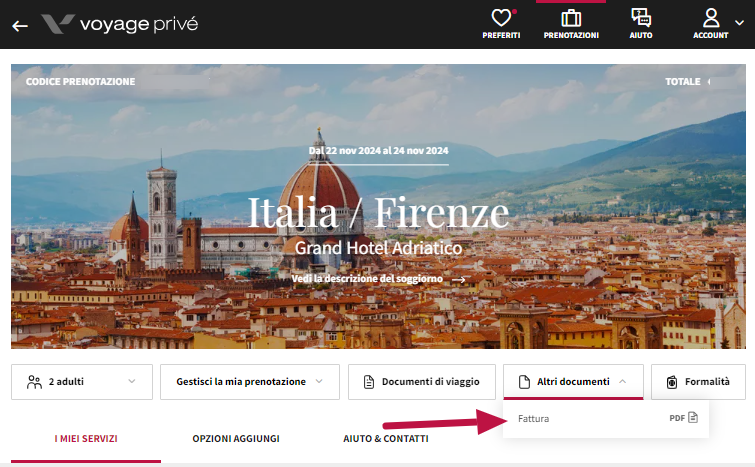Viewport: 755px width, 467px height.
Task: Switch to I MIEI SERVIZI tab
Action: (86, 439)
